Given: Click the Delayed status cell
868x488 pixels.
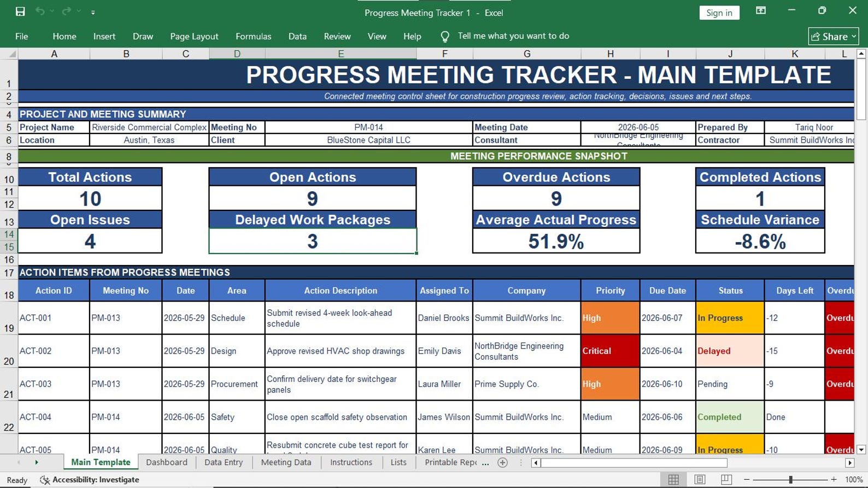Looking at the screenshot, I should point(730,351).
